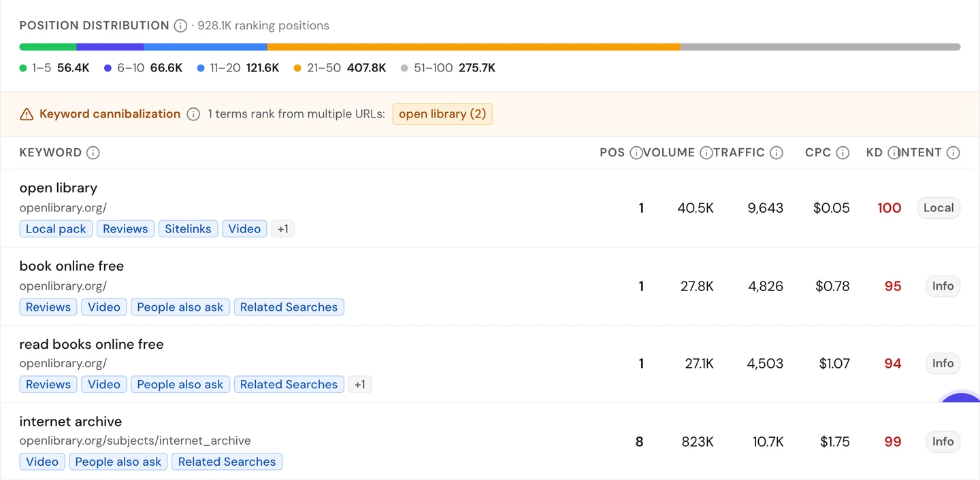Click info icon next to CPC header

tap(843, 153)
